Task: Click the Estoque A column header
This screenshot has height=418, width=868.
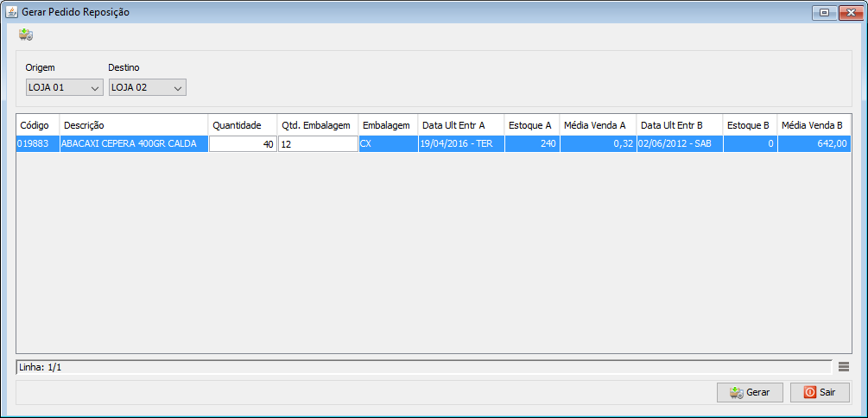Action: click(x=531, y=125)
